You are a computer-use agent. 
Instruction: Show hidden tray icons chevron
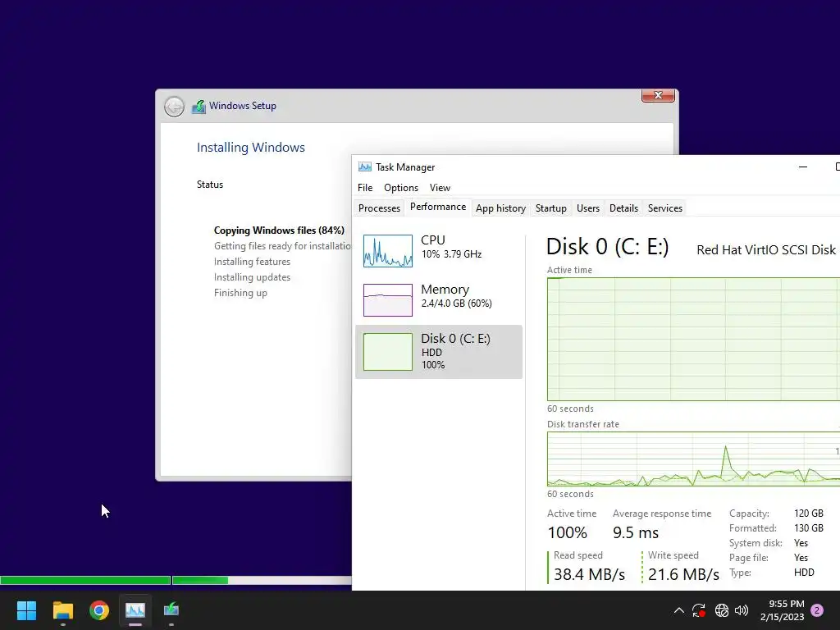coord(678,610)
